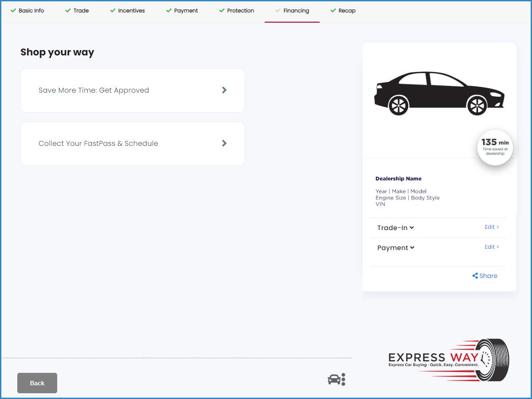Click the arrow on Collect Your FastPass card
The width and height of the screenshot is (532, 399).
[x=224, y=143]
